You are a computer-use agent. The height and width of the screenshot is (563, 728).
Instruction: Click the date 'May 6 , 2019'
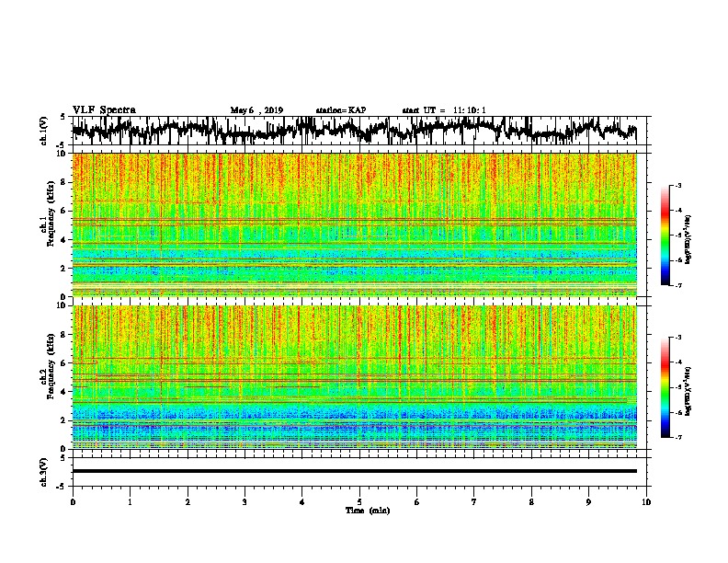(256, 110)
